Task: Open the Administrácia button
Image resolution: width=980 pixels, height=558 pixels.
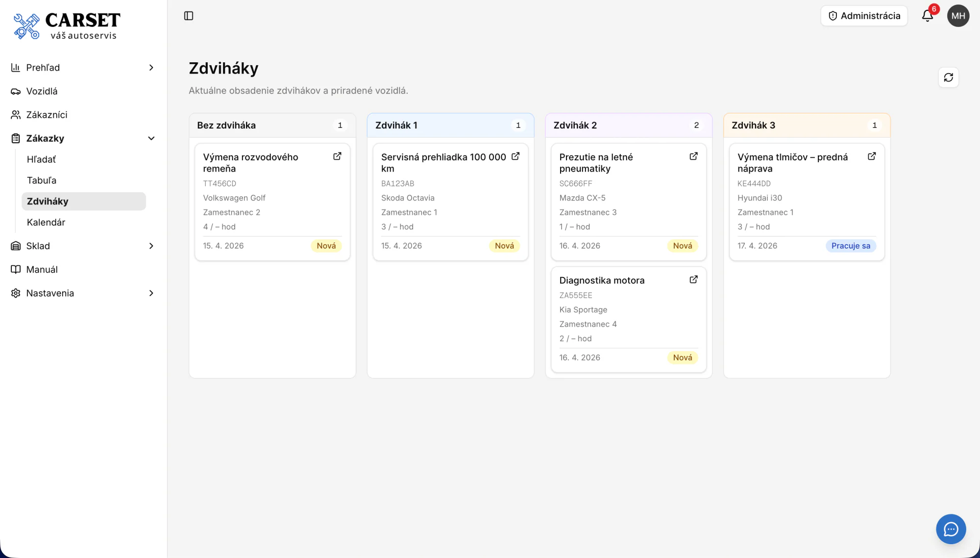Action: tap(864, 16)
